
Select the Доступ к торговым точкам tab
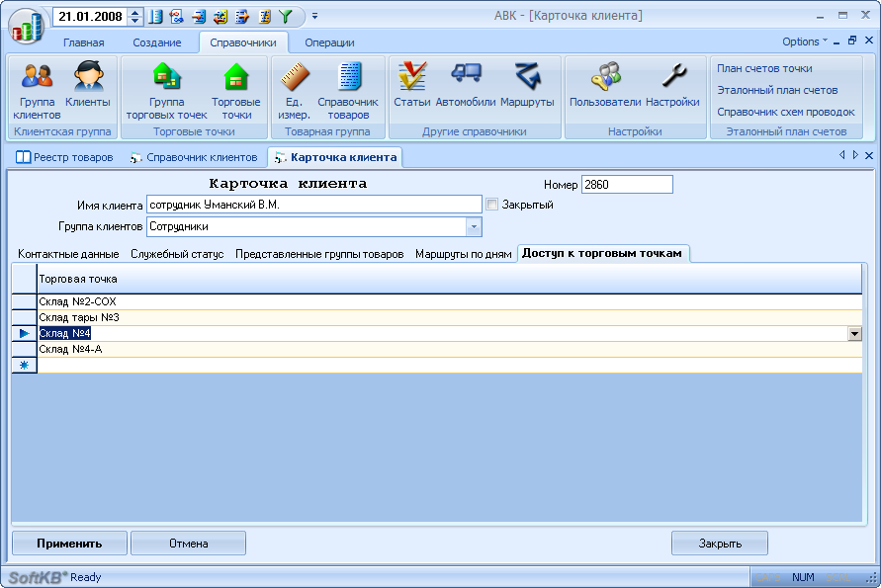pos(602,253)
